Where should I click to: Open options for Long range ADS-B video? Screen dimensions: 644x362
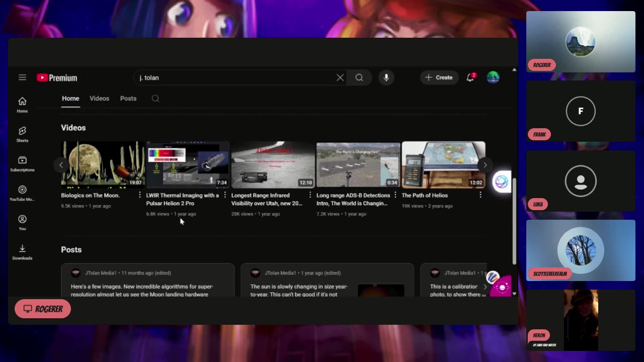coord(395,195)
